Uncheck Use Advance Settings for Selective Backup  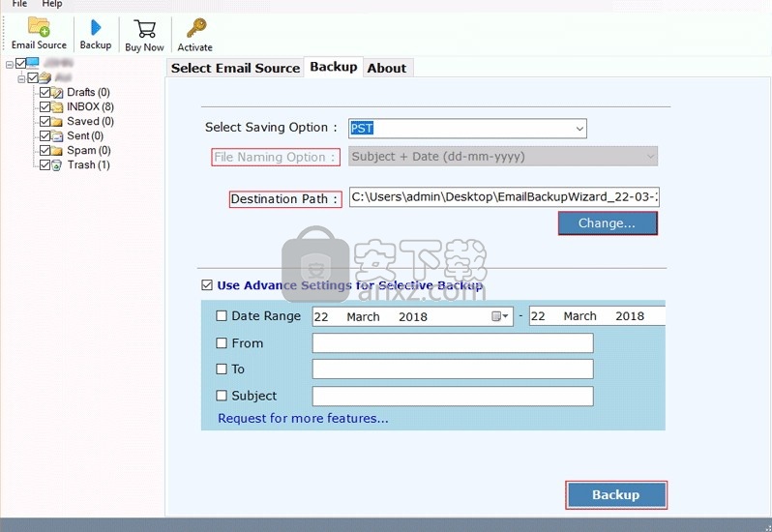pos(207,285)
